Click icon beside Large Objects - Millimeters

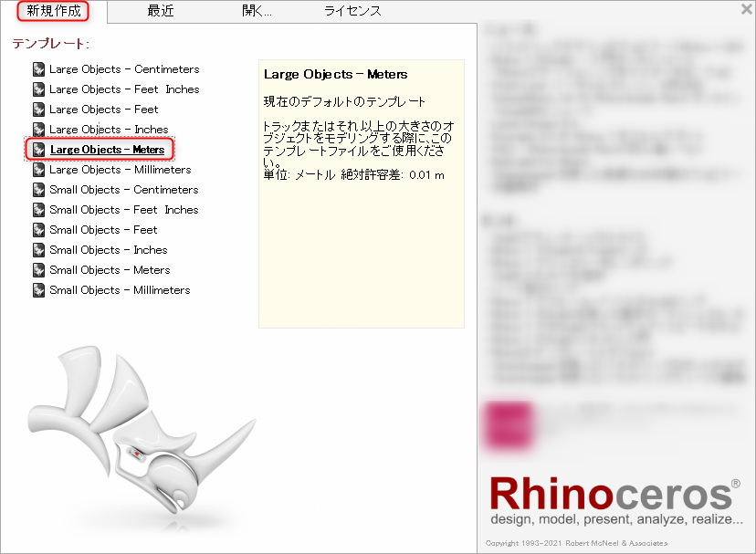coord(39,170)
